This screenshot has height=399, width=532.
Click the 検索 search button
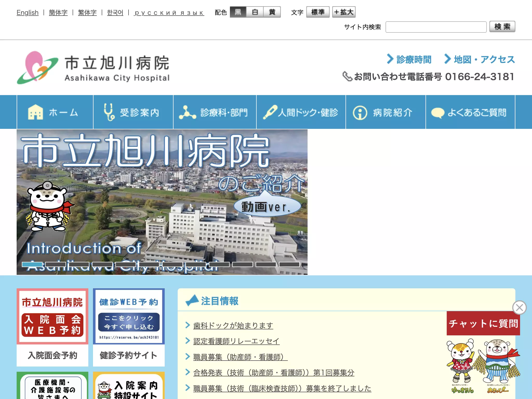(x=502, y=26)
